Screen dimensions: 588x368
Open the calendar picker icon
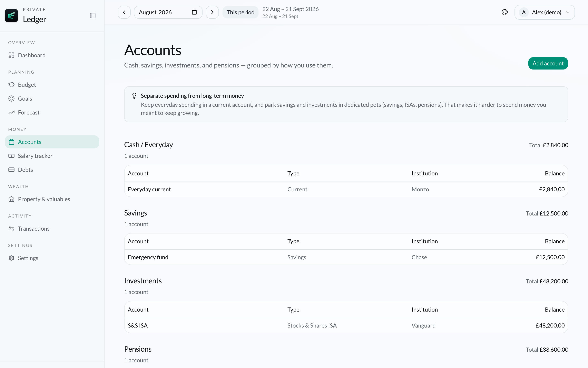(194, 12)
